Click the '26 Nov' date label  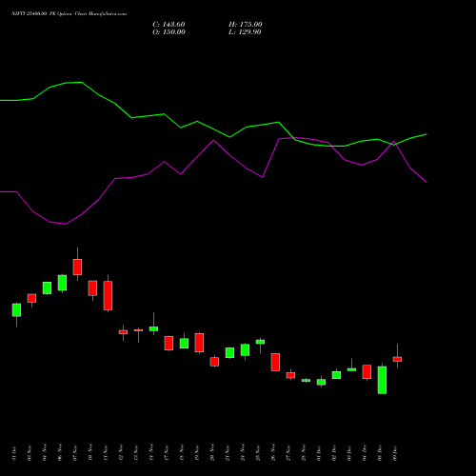[x=273, y=453]
